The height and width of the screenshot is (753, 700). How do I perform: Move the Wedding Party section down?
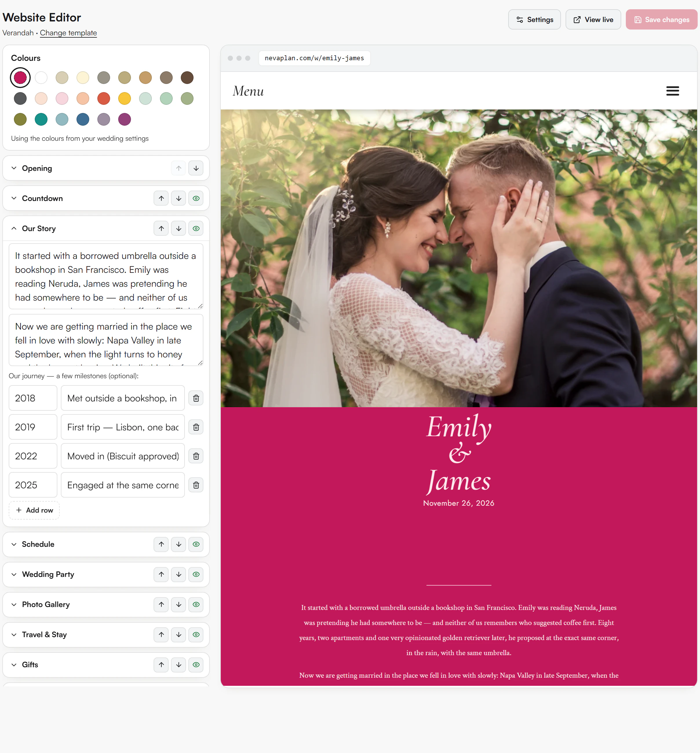179,574
